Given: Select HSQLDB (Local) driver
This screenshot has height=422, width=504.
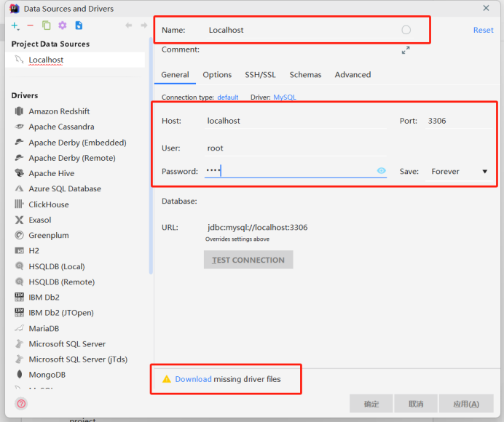Looking at the screenshot, I should tap(57, 266).
